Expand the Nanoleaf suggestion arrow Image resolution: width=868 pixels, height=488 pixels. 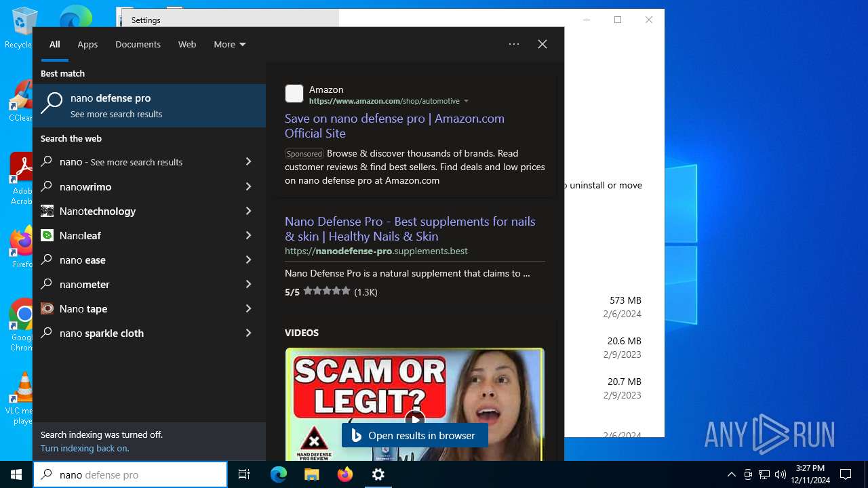pos(248,235)
